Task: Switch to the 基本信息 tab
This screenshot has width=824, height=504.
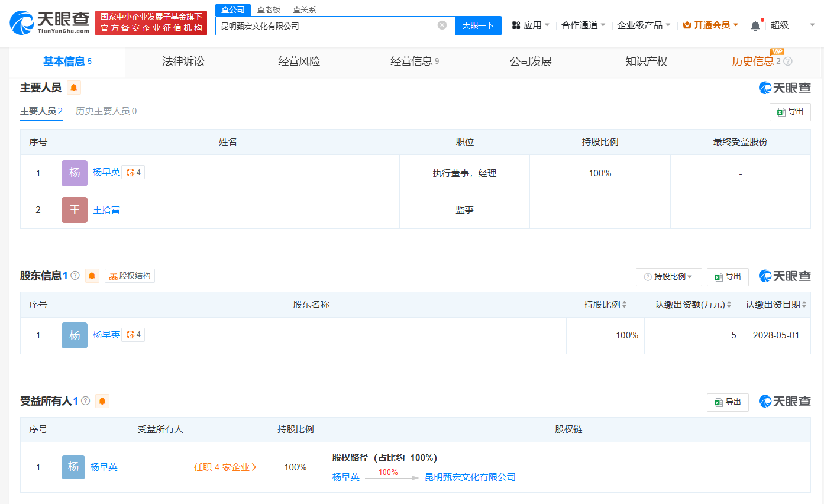Action: tap(67, 62)
